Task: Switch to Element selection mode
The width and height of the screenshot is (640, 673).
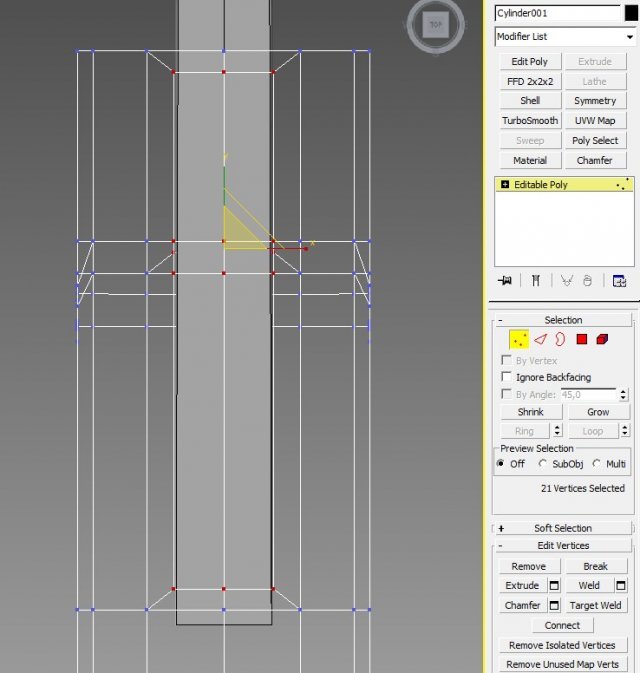Action: pyautogui.click(x=602, y=339)
